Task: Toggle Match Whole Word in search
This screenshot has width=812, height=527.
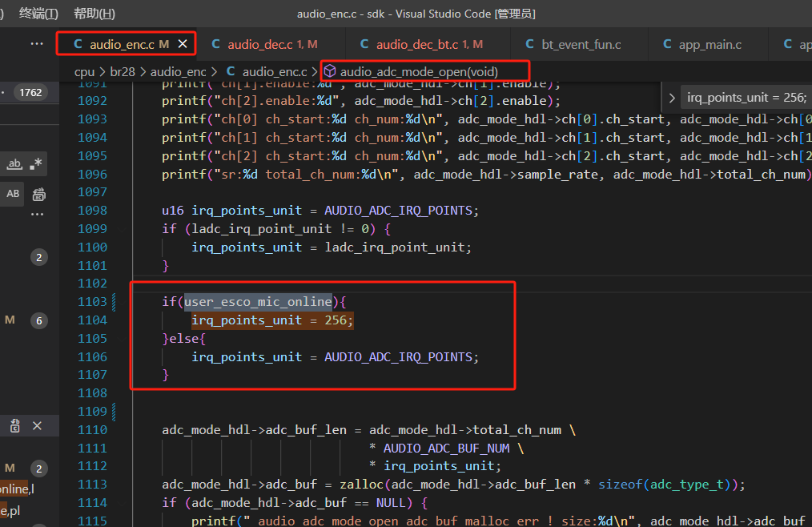Action: point(14,164)
